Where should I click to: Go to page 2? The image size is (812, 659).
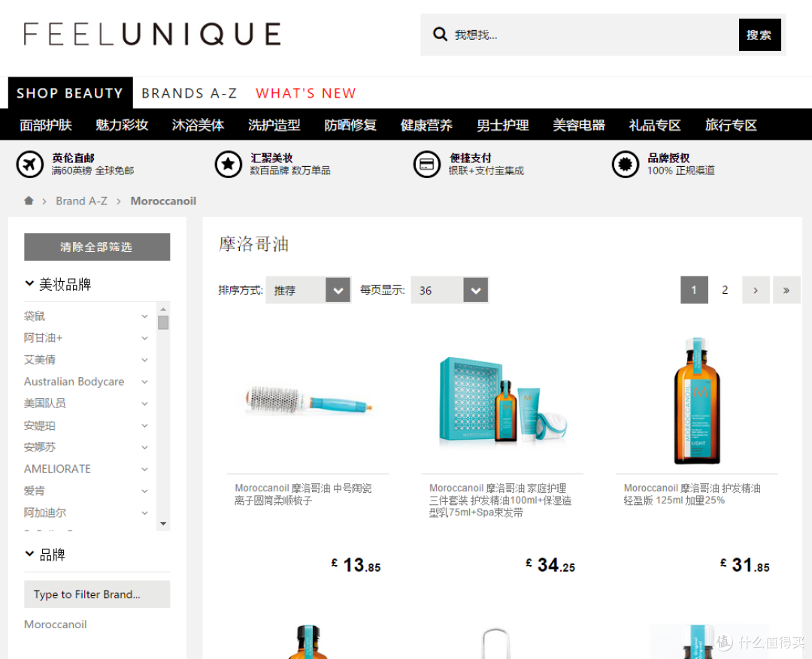[725, 290]
